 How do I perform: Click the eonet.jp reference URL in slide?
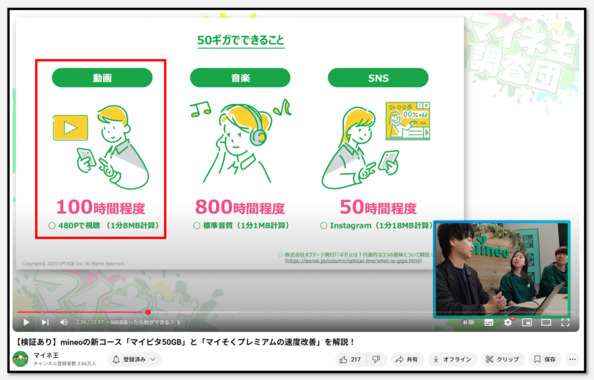pyautogui.click(x=353, y=261)
